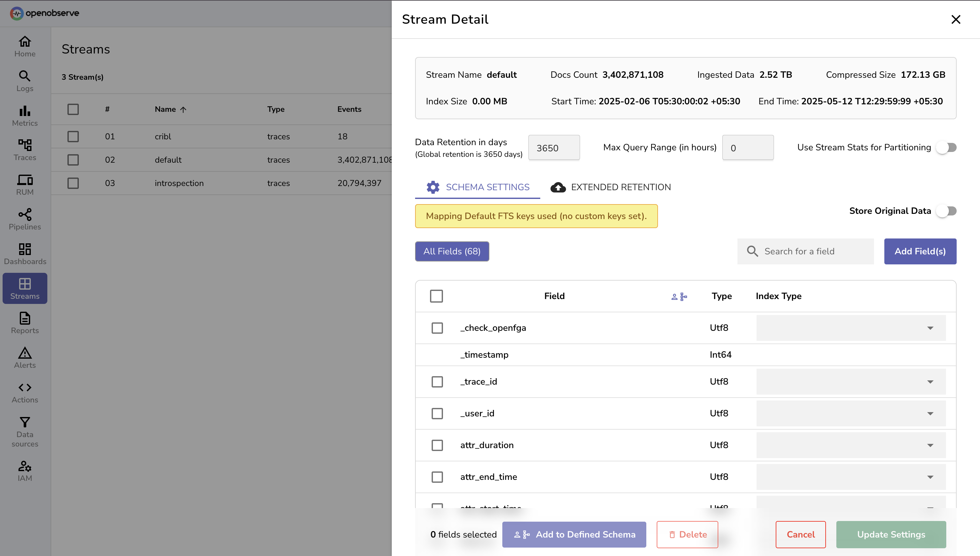Screen dimensions: 980x556
Task: Open the Traces panel
Action: pyautogui.click(x=24, y=150)
